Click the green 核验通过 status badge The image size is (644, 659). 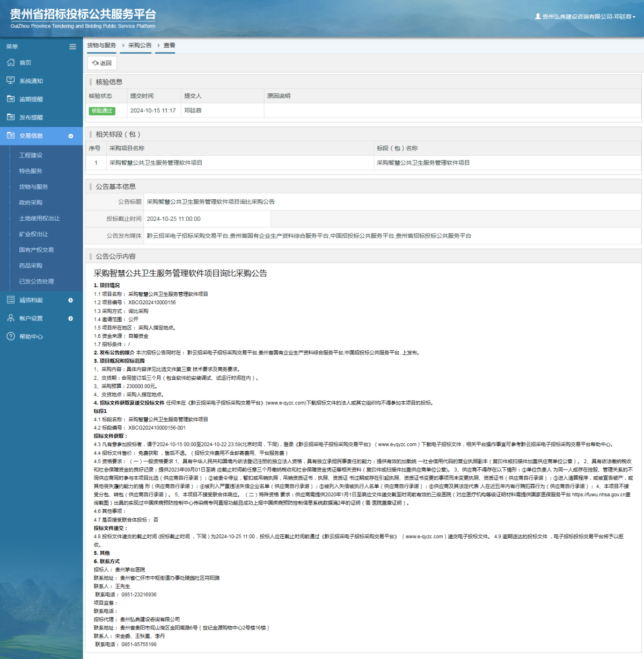click(102, 111)
